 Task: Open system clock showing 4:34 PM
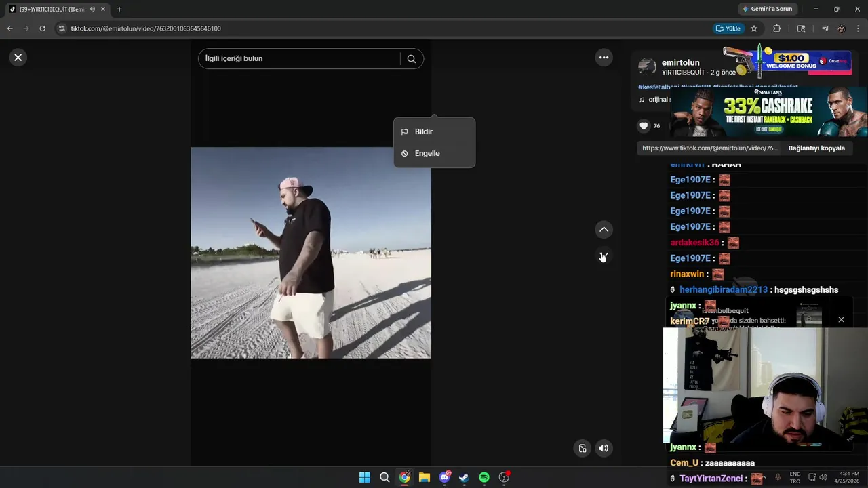[x=847, y=477]
